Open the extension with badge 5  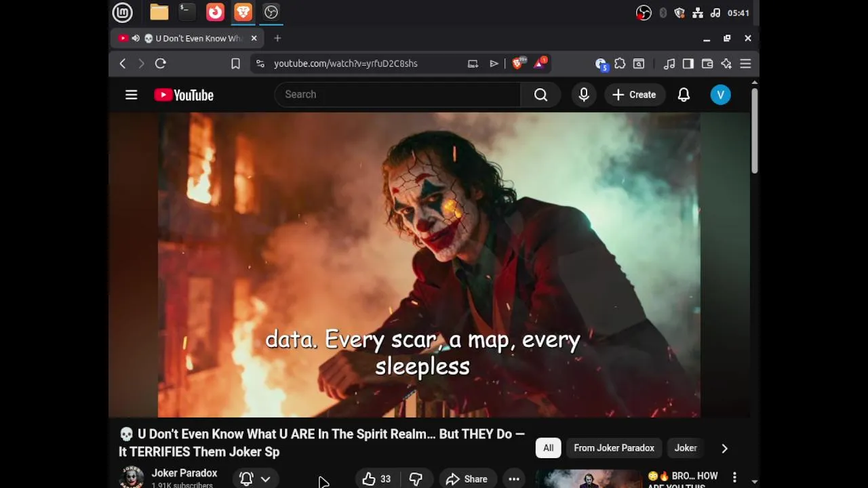coord(601,64)
